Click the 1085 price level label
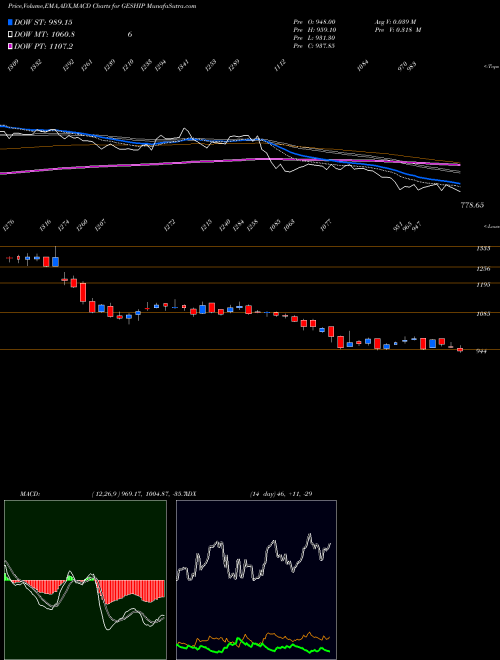500x660 pixels. click(x=483, y=314)
